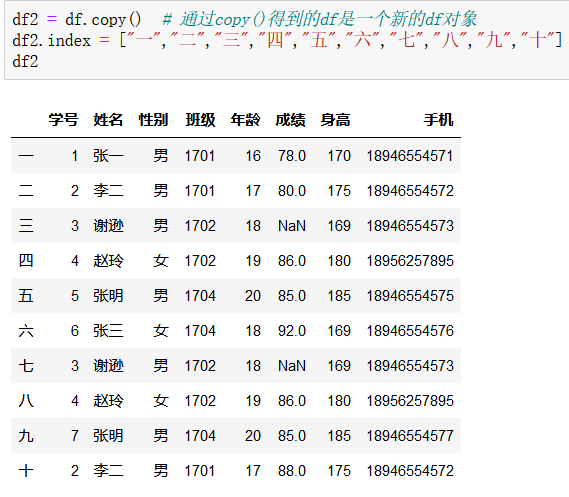569x497 pixels.
Task: Select index label 二
Action: point(26,191)
